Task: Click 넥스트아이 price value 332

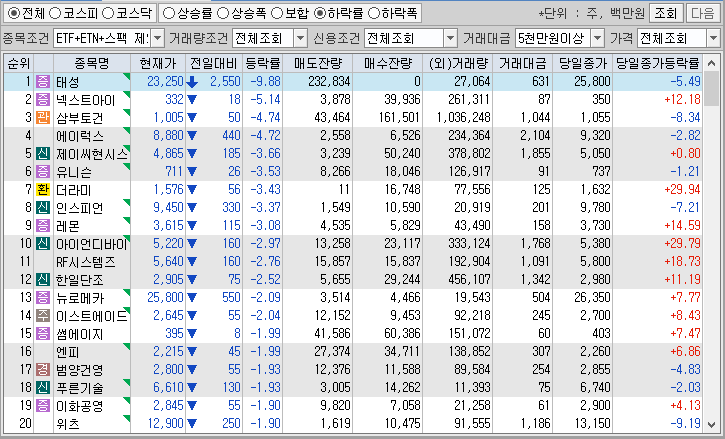Action: (x=174, y=99)
